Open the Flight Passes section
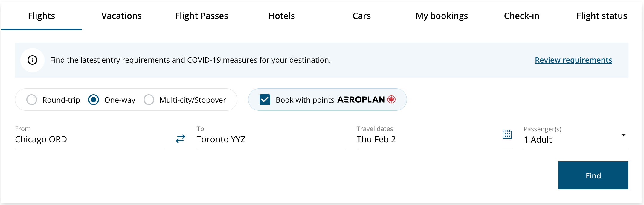This screenshot has width=644, height=205. point(202,16)
